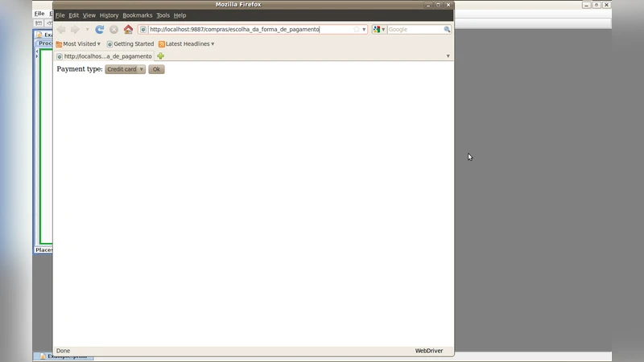Viewport: 644px width, 362px height.
Task: Click the Home icon in toolbar
Action: 128,30
